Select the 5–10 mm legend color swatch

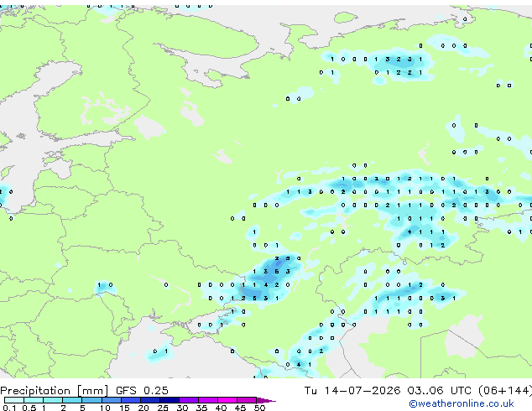91,400
